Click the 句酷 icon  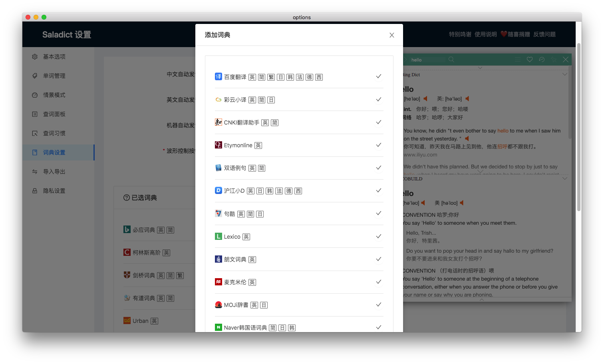click(x=219, y=214)
